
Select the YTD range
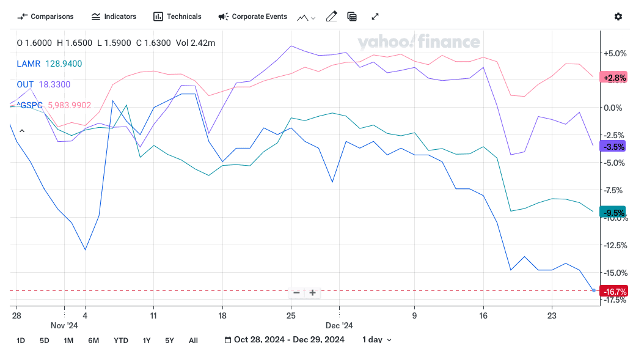coord(121,340)
